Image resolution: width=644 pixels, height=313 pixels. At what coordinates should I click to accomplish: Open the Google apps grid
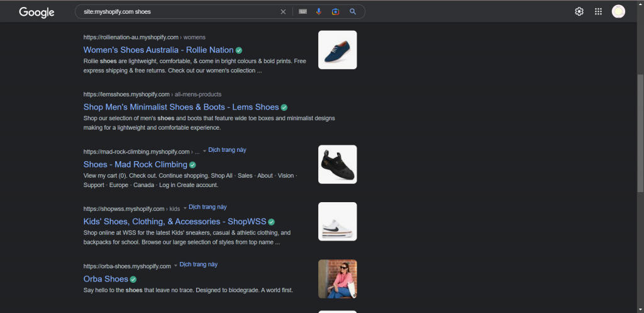pyautogui.click(x=599, y=11)
